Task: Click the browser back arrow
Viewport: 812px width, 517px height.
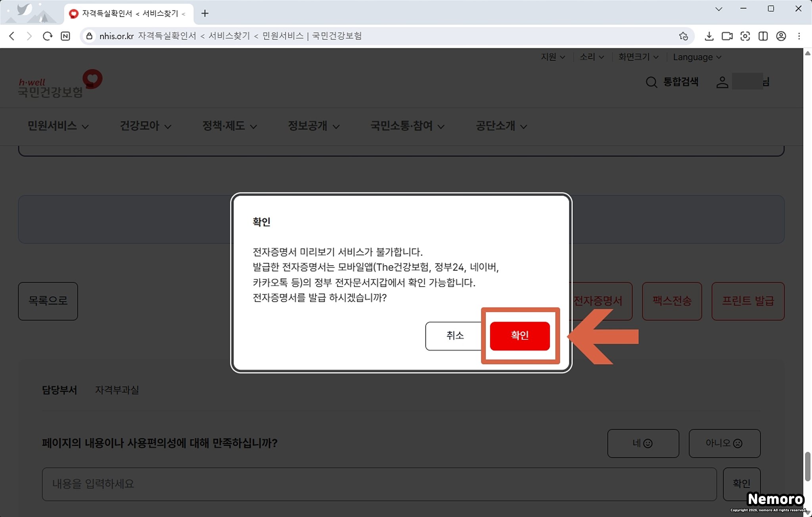Action: [12, 36]
